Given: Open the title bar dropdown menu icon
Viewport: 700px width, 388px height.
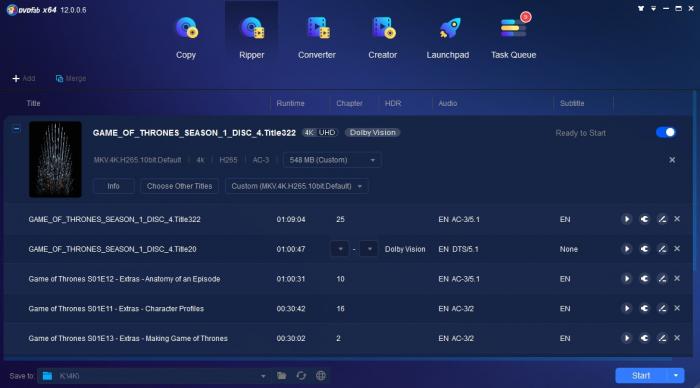Looking at the screenshot, I should coord(653,8).
